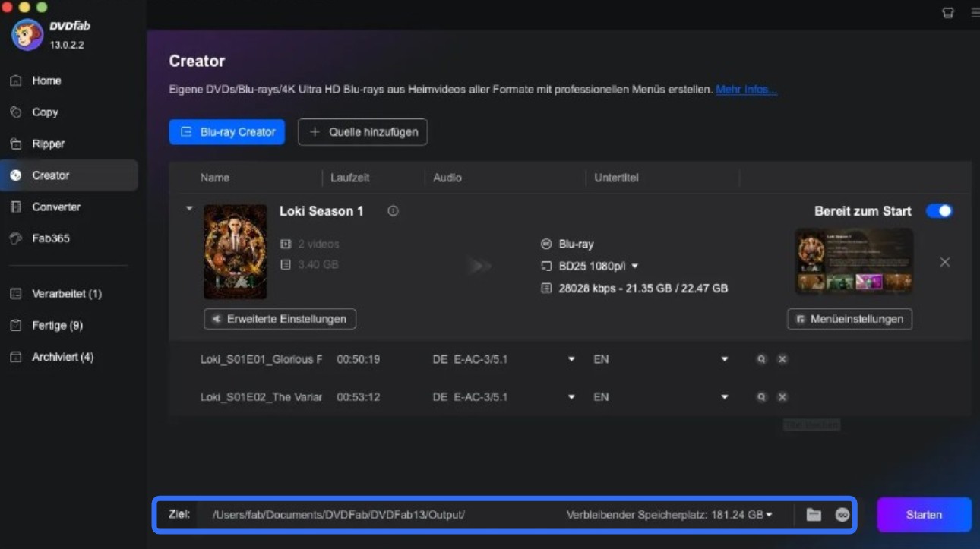Open the hamburger menu in title bar
The width and height of the screenshot is (980, 549).
tap(975, 13)
